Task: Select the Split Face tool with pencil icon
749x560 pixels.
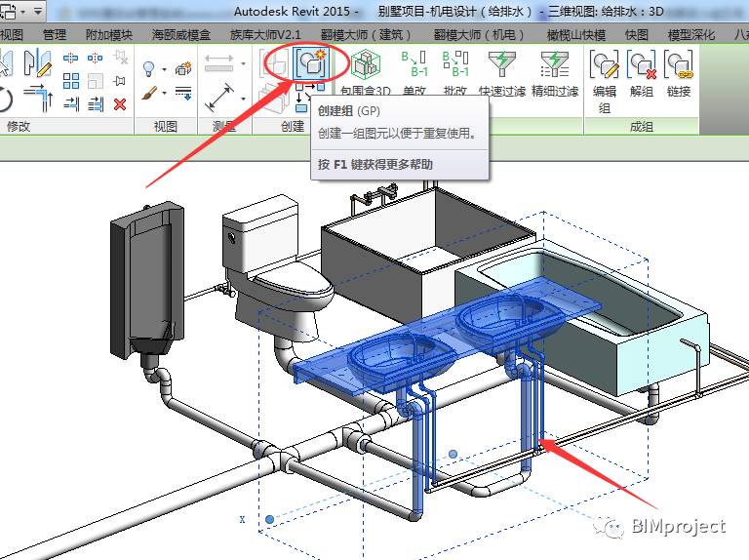Action: coord(38,63)
